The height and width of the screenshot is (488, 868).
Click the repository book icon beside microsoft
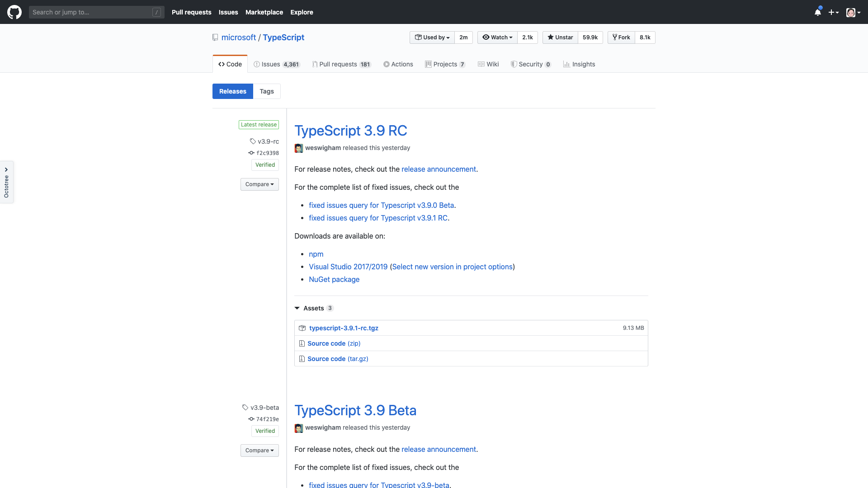tap(215, 38)
